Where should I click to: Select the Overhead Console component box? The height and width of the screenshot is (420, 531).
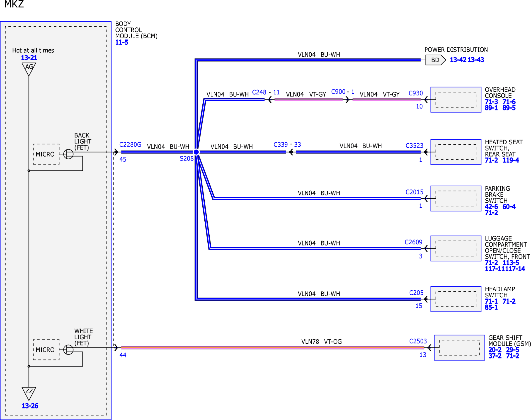[456, 100]
